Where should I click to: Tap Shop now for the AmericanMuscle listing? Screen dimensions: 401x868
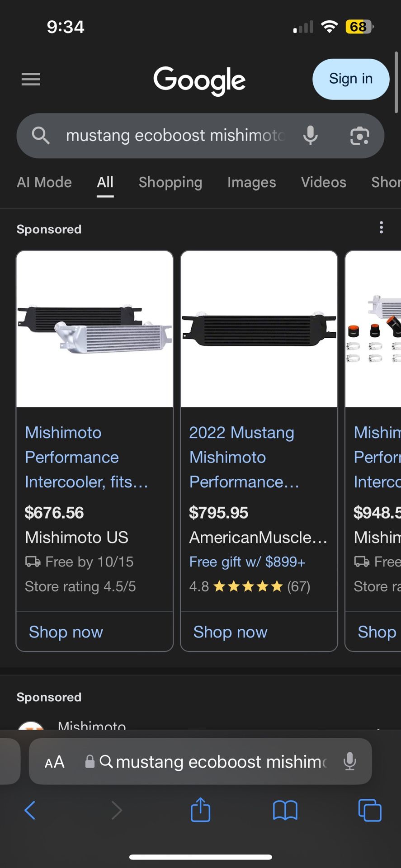tap(230, 632)
